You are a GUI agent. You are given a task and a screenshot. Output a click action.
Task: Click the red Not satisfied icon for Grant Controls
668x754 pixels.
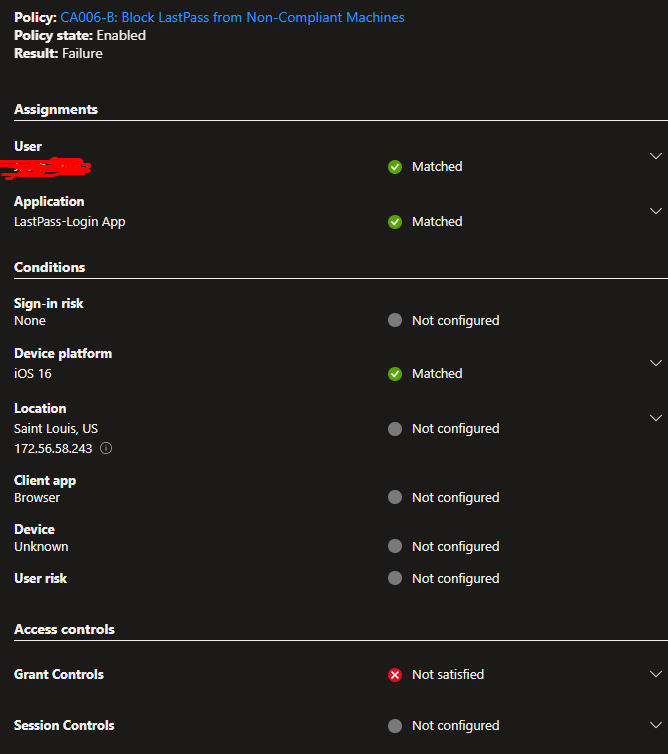coord(395,675)
